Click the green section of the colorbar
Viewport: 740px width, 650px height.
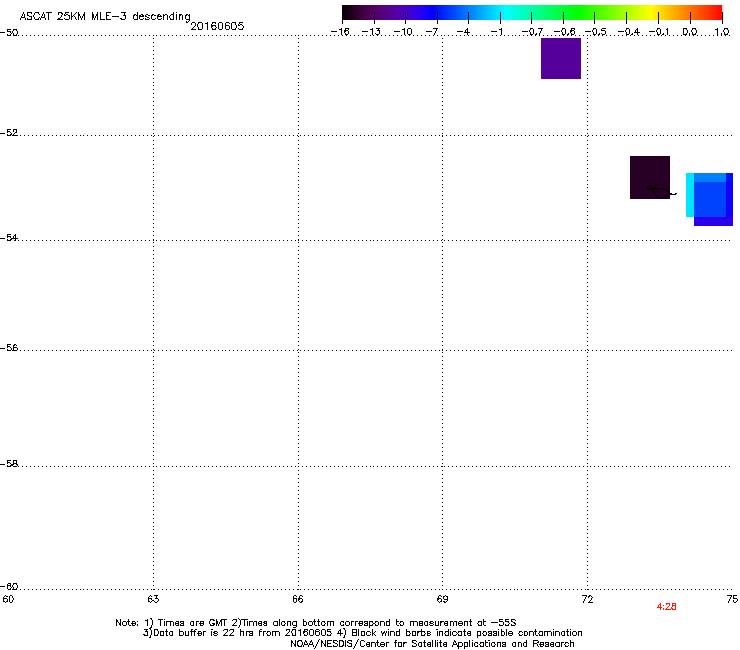[x=580, y=12]
